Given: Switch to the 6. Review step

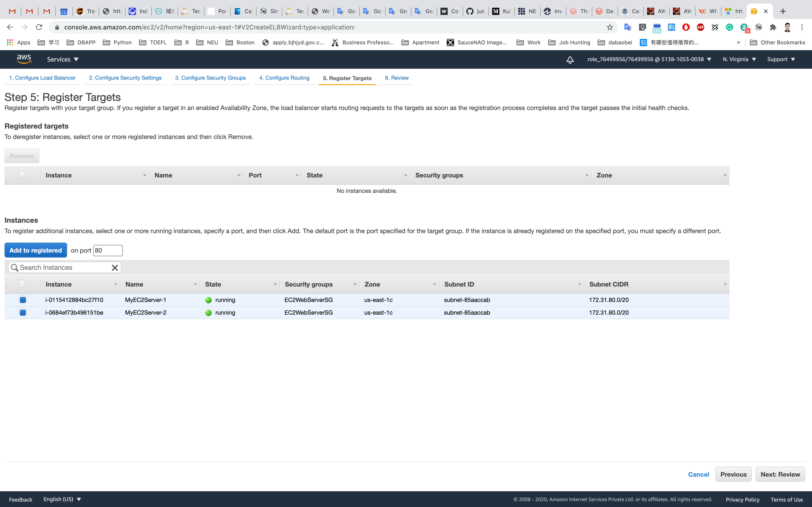Looking at the screenshot, I should [x=397, y=78].
